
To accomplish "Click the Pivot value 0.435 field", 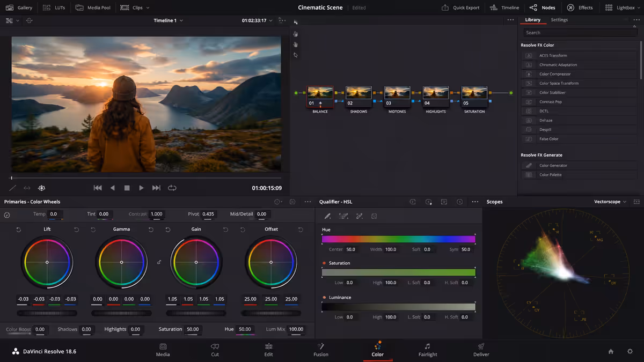I will click(x=209, y=214).
